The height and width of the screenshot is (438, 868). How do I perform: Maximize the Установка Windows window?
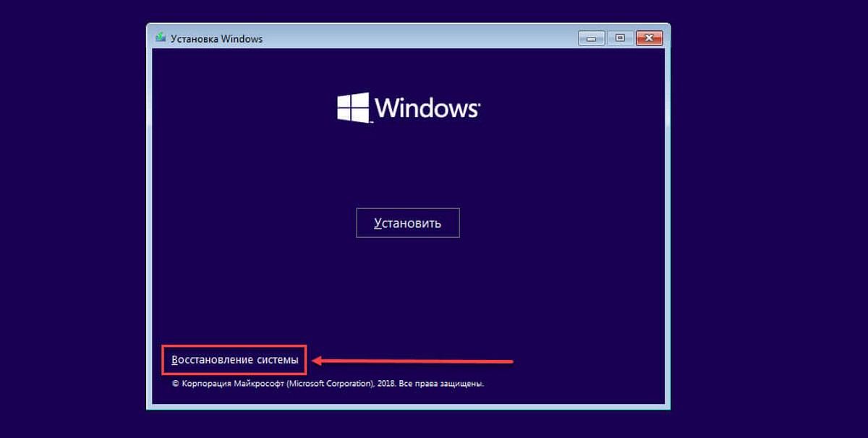pos(620,38)
